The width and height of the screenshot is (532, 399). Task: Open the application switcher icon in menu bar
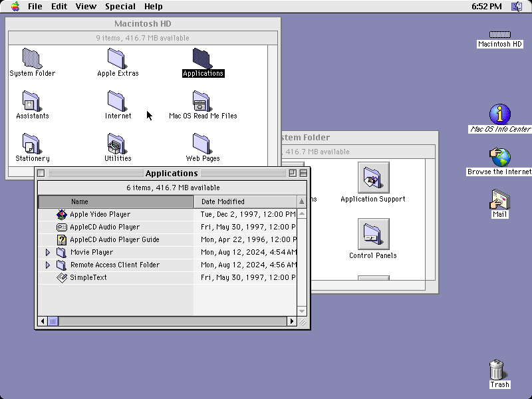click(517, 7)
